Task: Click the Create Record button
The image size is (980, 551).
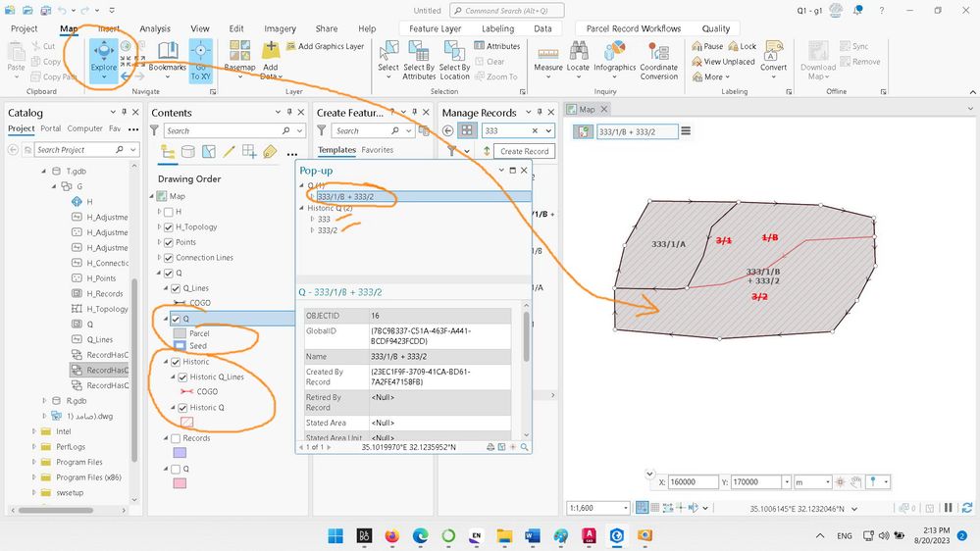Action: [524, 151]
